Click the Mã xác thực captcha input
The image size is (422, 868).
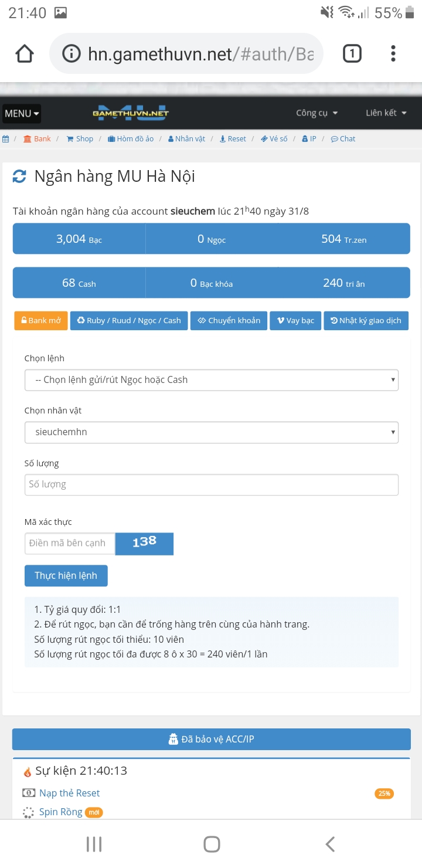tap(70, 543)
